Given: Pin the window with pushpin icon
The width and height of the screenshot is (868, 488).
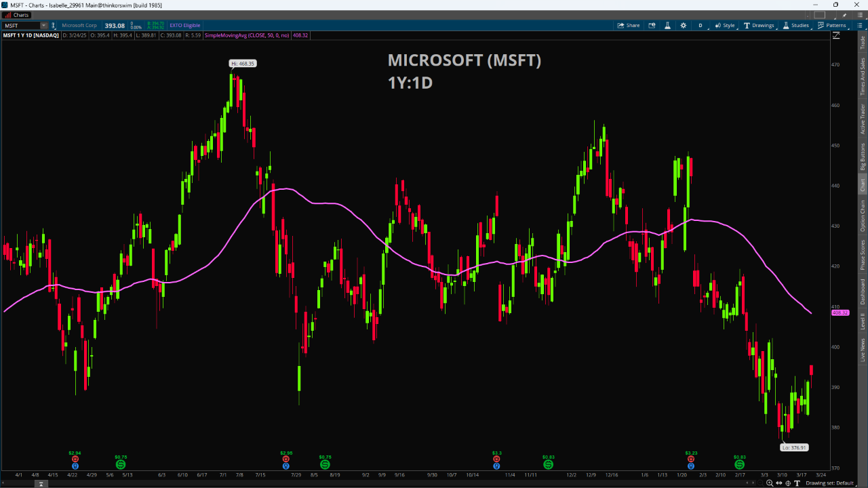Looking at the screenshot, I should pyautogui.click(x=844, y=15).
